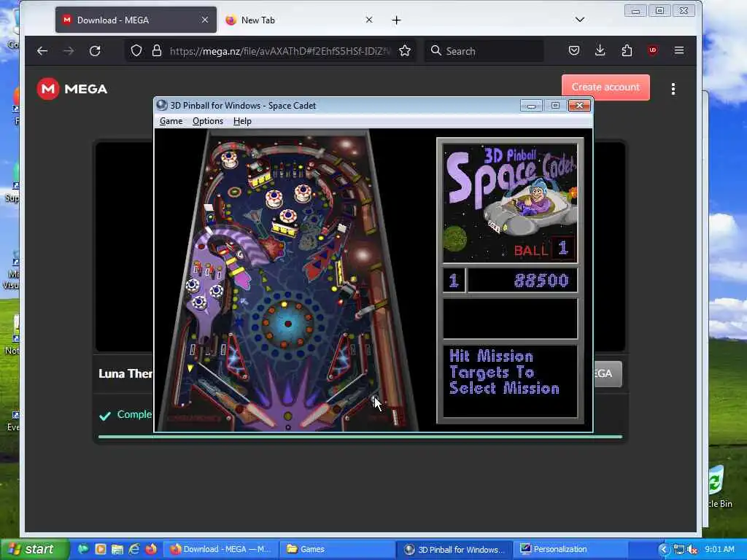747x560 pixels.
Task: Switch to the Download - MEGA tab
Action: pos(136,20)
